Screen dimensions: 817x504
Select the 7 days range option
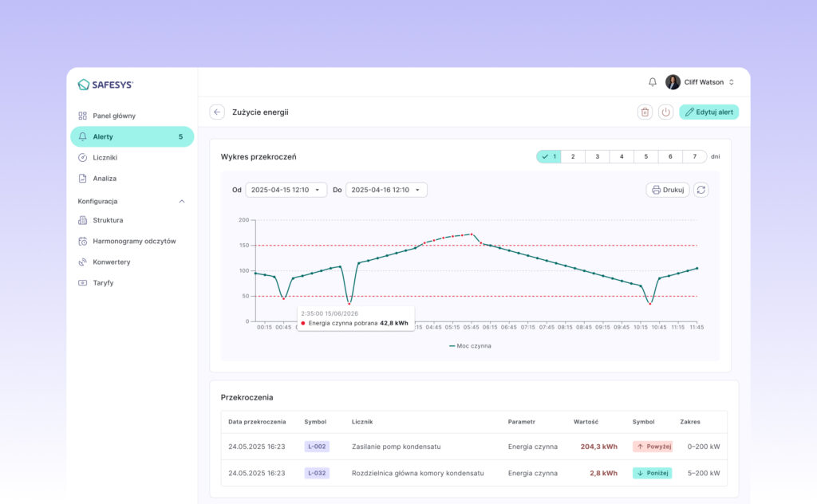tap(695, 156)
